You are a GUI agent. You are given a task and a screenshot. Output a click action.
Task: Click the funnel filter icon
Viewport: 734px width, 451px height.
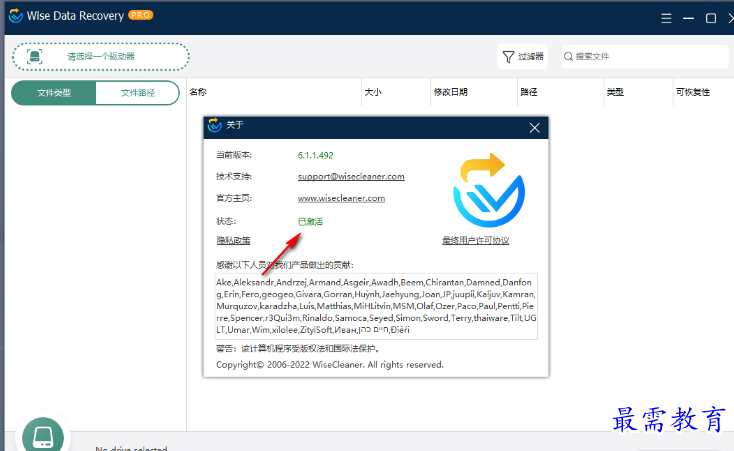508,57
